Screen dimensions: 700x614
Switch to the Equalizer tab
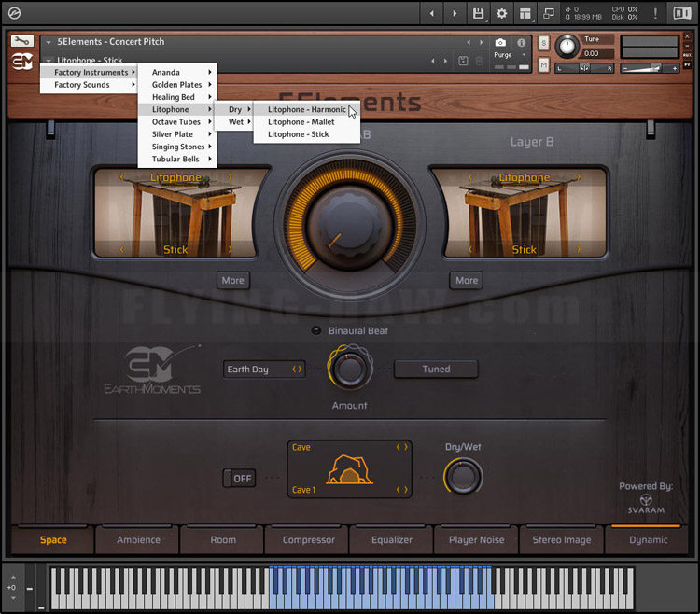coord(392,539)
